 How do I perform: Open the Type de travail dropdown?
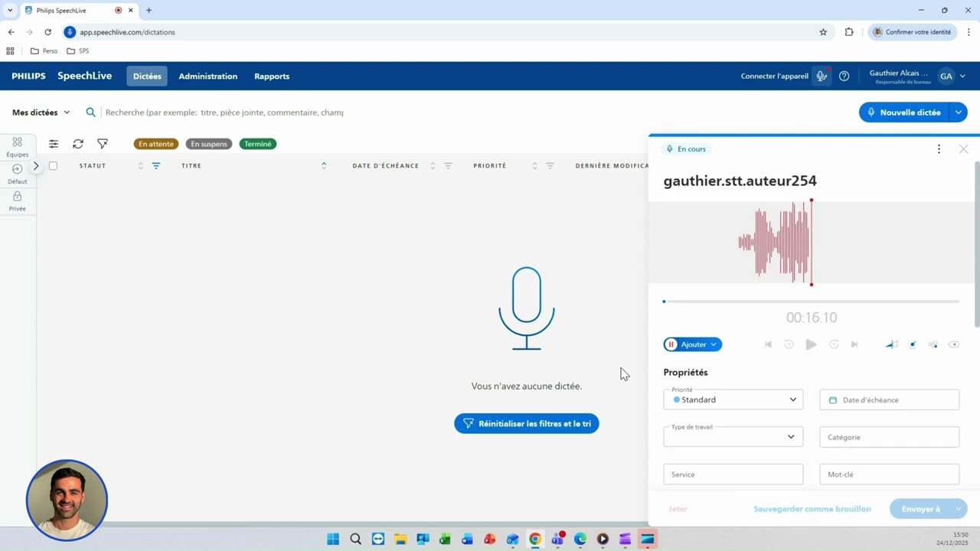coord(733,437)
